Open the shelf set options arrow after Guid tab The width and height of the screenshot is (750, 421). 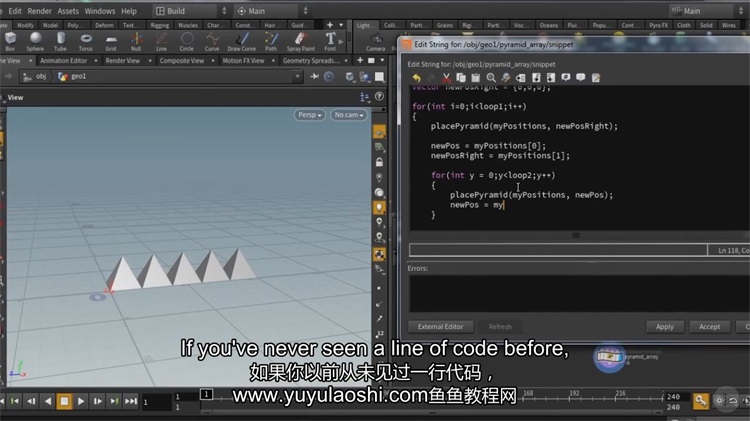click(x=341, y=25)
